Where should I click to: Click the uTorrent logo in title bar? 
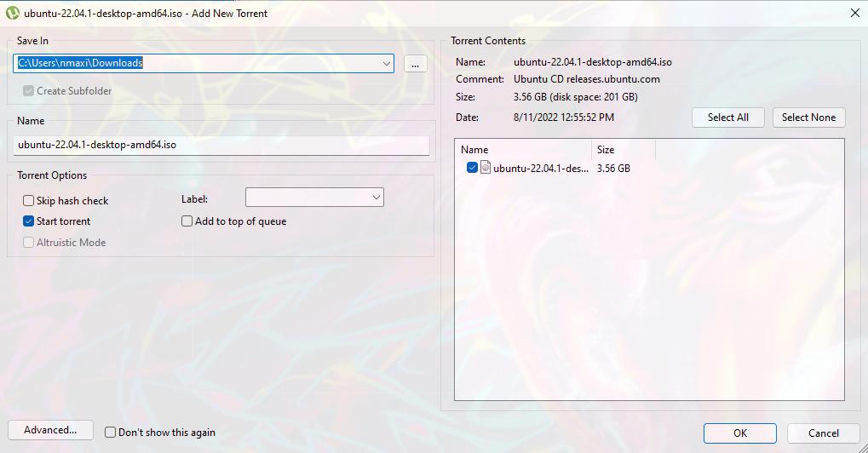click(12, 13)
